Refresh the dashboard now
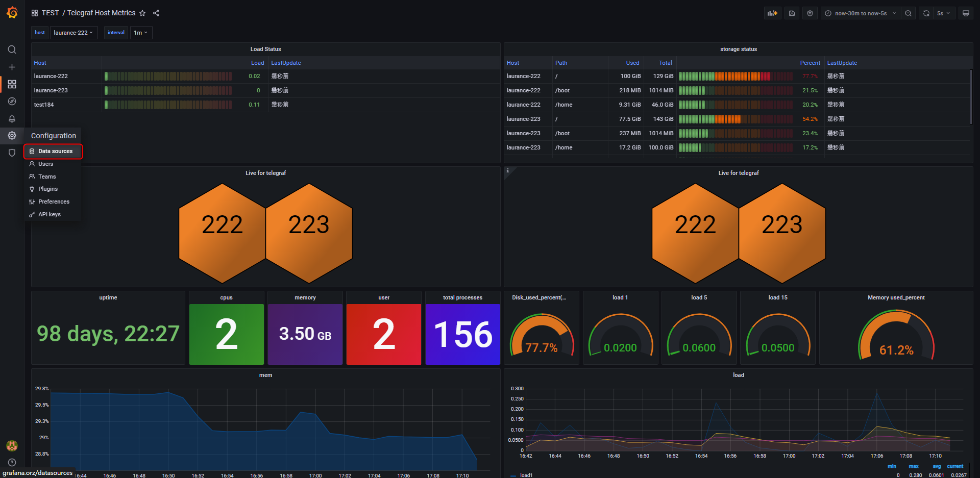 point(926,13)
